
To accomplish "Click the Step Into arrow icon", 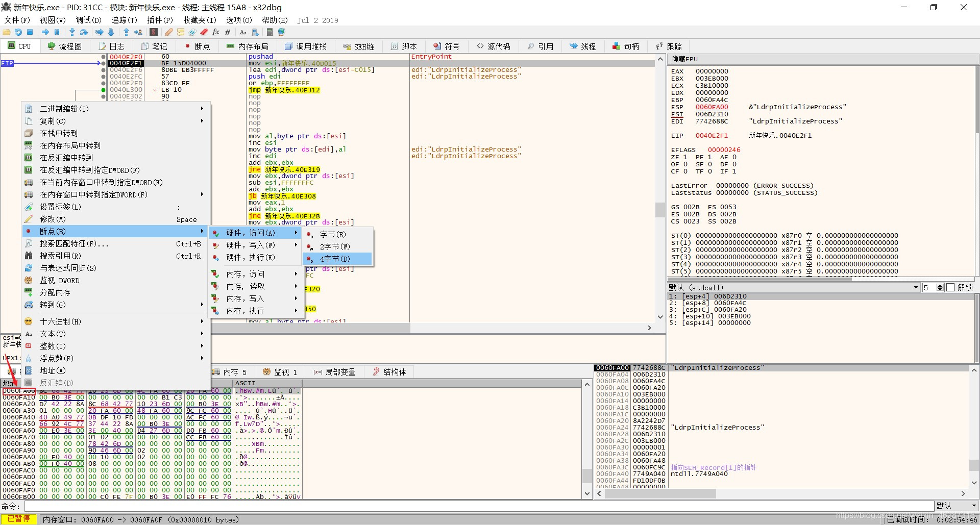I will [x=72, y=32].
